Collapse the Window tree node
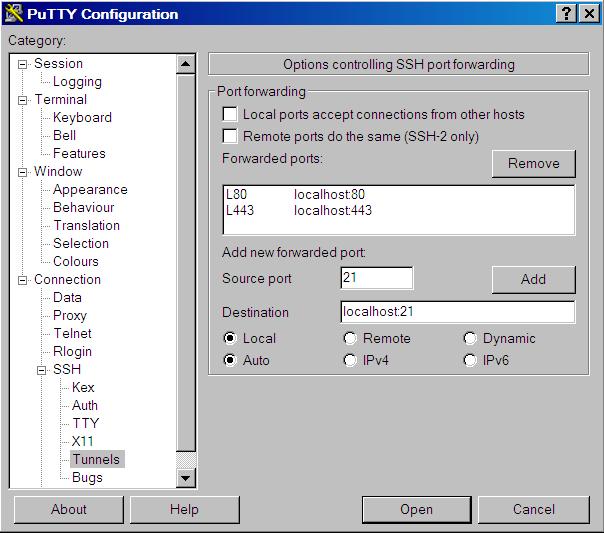The height and width of the screenshot is (533, 604). tap(23, 172)
